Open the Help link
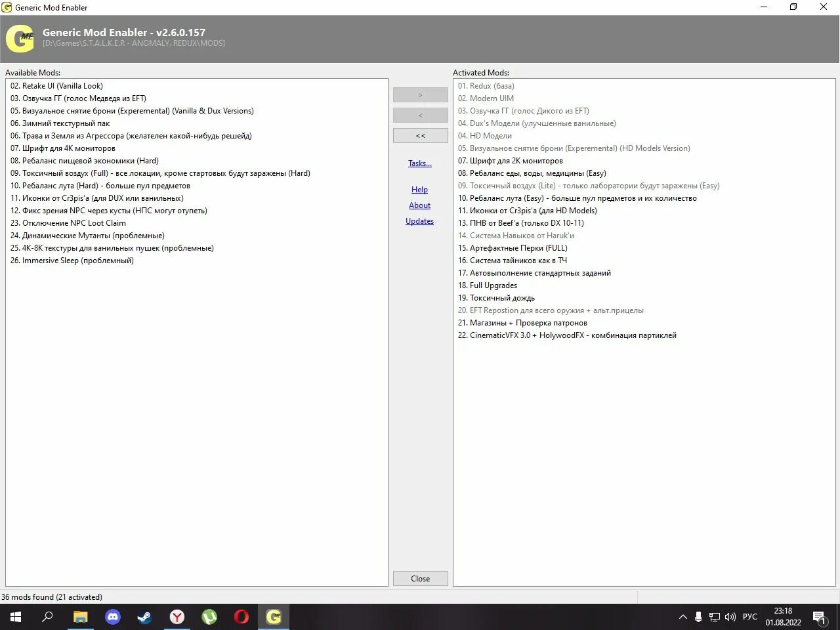 coord(420,190)
